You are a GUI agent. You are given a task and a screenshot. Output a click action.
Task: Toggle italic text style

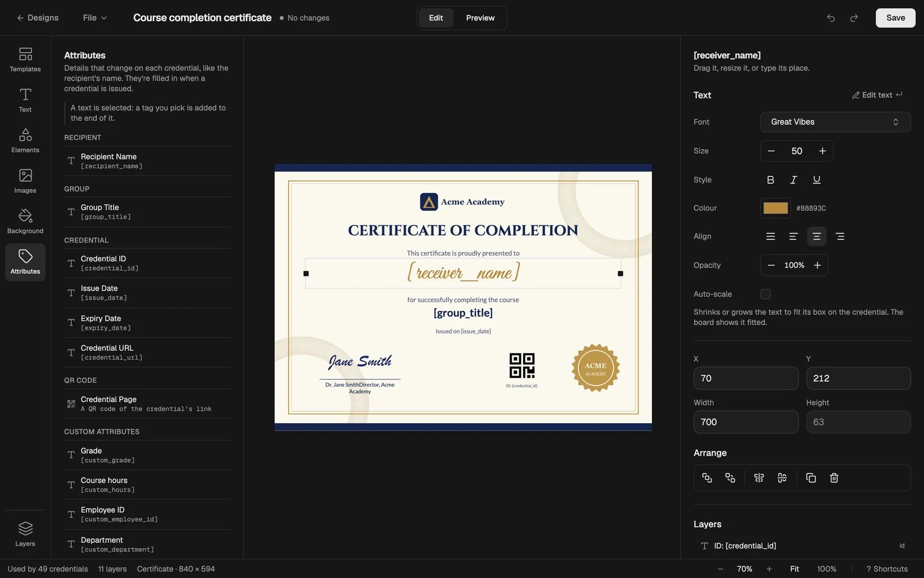point(793,180)
